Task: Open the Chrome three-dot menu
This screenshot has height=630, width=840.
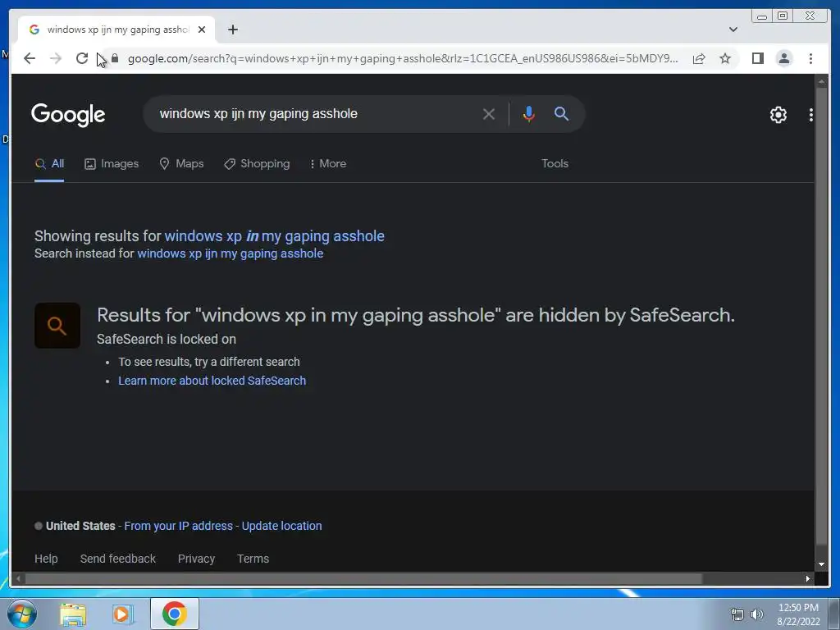Action: 810,58
